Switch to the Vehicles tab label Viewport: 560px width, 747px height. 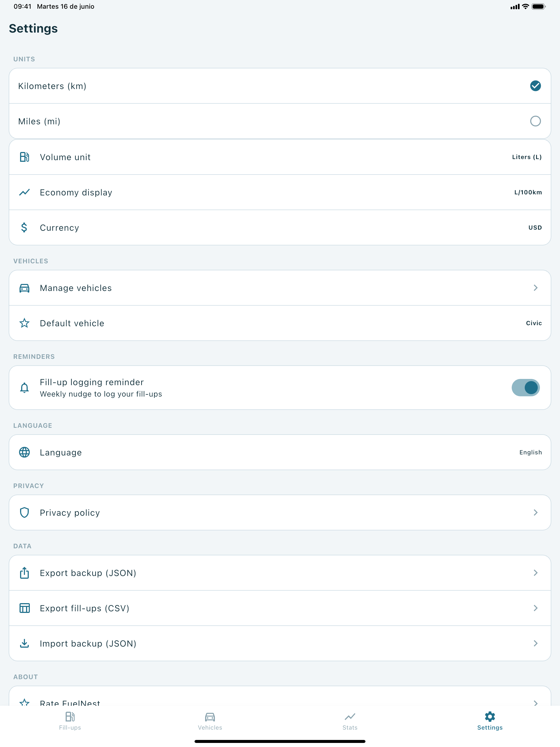(210, 727)
